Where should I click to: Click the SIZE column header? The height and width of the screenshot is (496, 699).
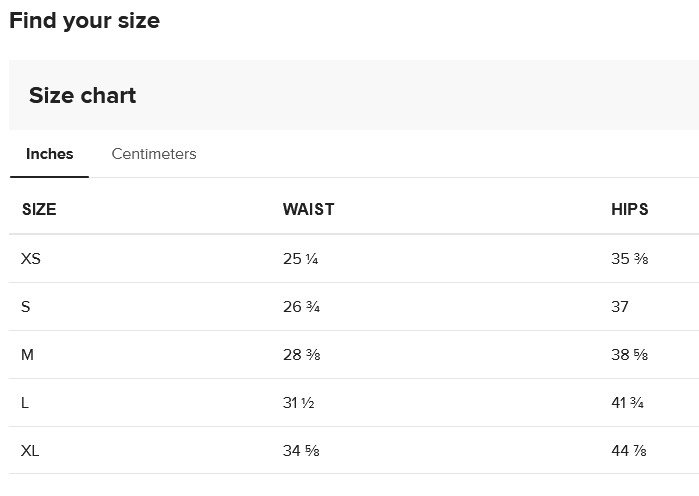coord(39,209)
